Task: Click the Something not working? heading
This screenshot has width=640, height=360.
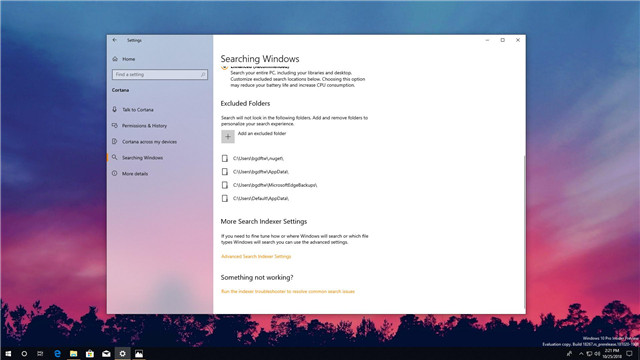Action: click(x=257, y=277)
